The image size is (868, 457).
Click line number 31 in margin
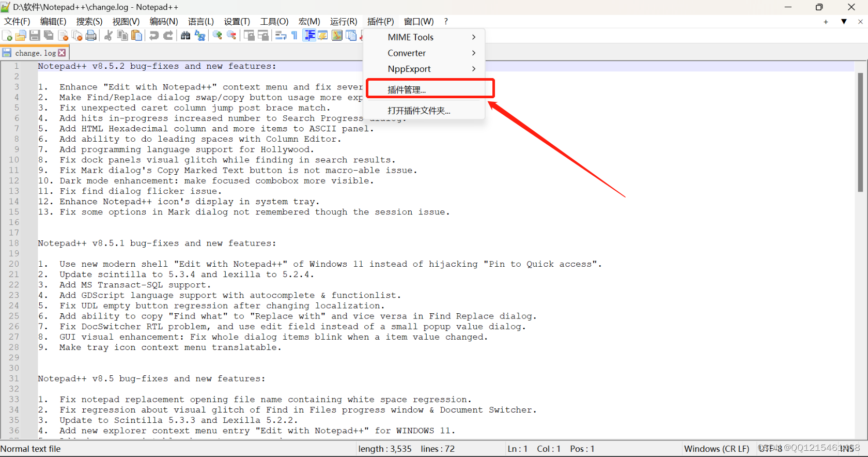[x=14, y=378]
